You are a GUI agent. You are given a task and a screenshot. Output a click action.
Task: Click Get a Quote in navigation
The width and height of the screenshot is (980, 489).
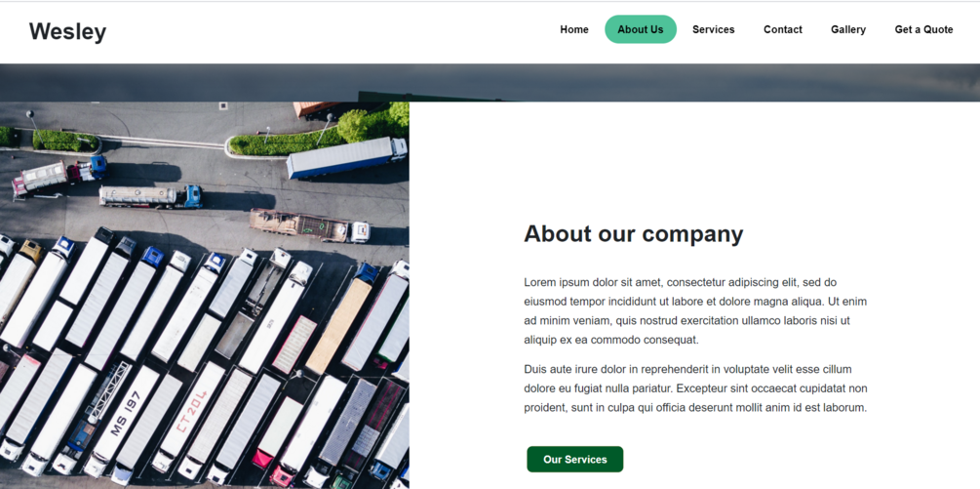923,29
